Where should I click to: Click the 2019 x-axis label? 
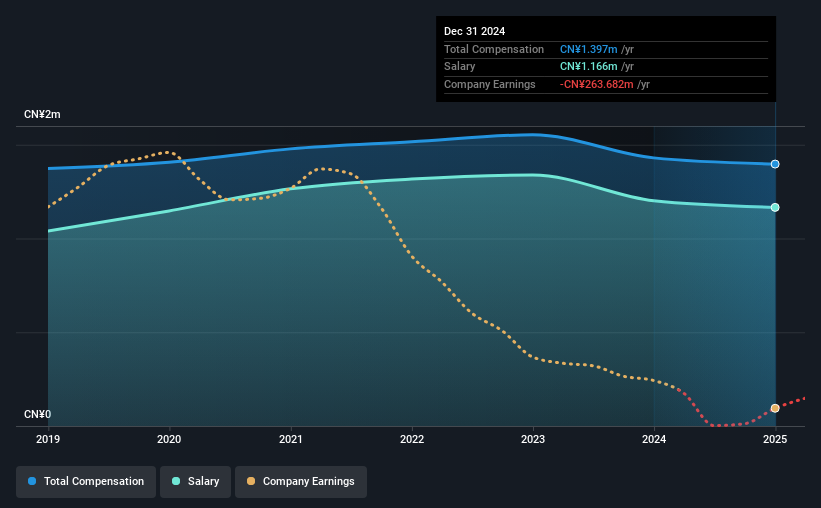point(48,439)
